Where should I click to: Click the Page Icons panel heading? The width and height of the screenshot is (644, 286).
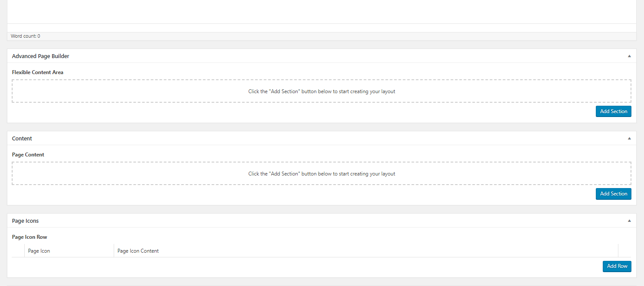tap(25, 221)
